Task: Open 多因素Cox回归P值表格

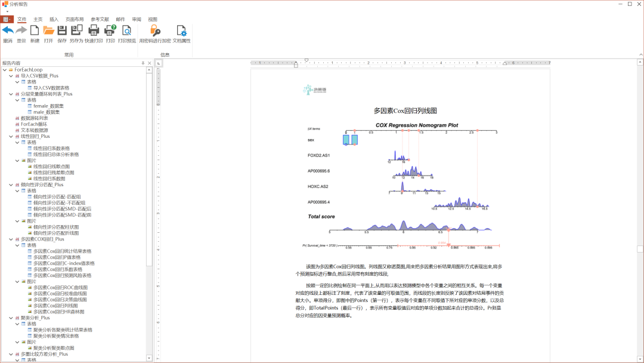Action: click(57, 257)
